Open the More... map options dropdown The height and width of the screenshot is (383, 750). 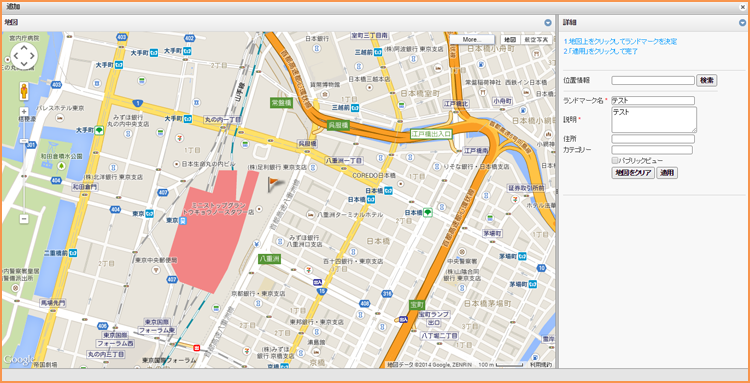coord(472,40)
